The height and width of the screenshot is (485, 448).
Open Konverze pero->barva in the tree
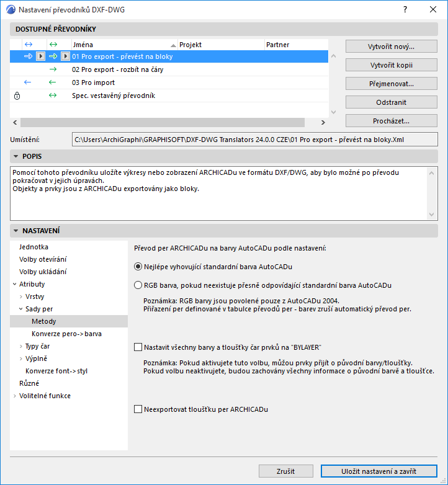point(66,334)
